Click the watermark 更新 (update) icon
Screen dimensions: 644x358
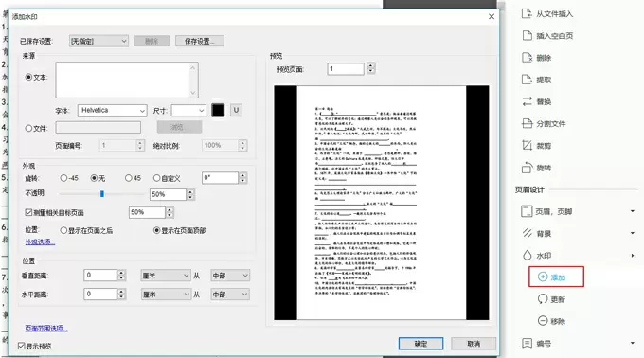click(x=543, y=299)
